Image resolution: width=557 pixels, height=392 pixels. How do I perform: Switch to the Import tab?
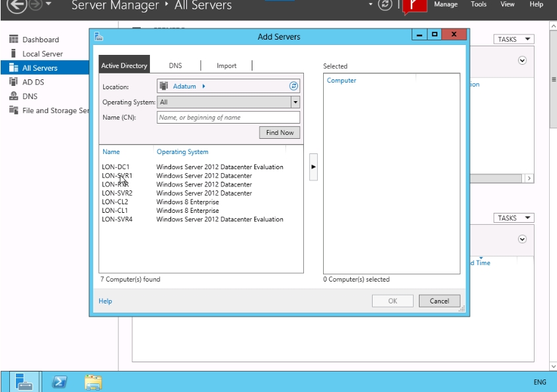pyautogui.click(x=227, y=65)
